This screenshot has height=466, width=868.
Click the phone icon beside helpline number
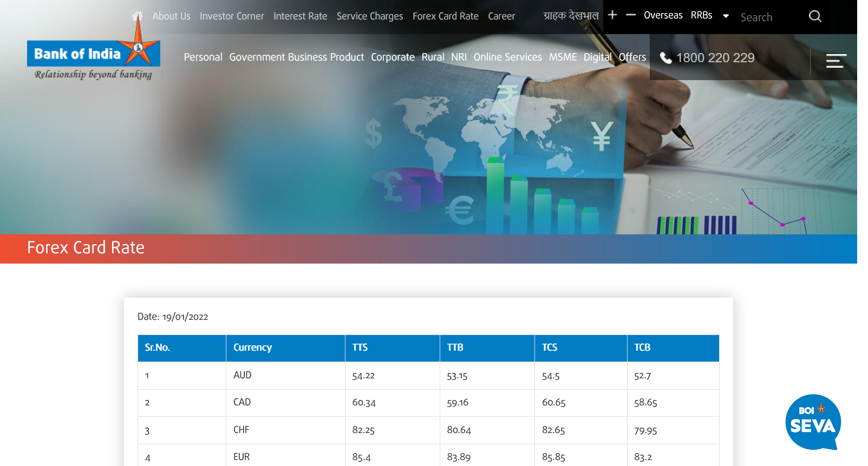665,58
